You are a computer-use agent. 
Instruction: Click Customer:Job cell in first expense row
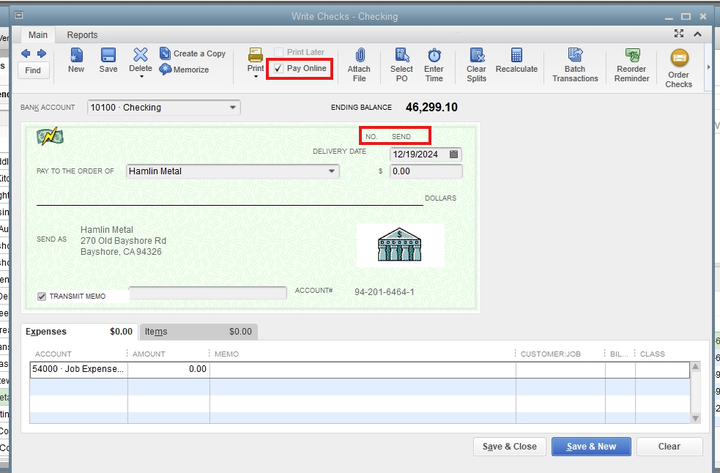point(561,369)
